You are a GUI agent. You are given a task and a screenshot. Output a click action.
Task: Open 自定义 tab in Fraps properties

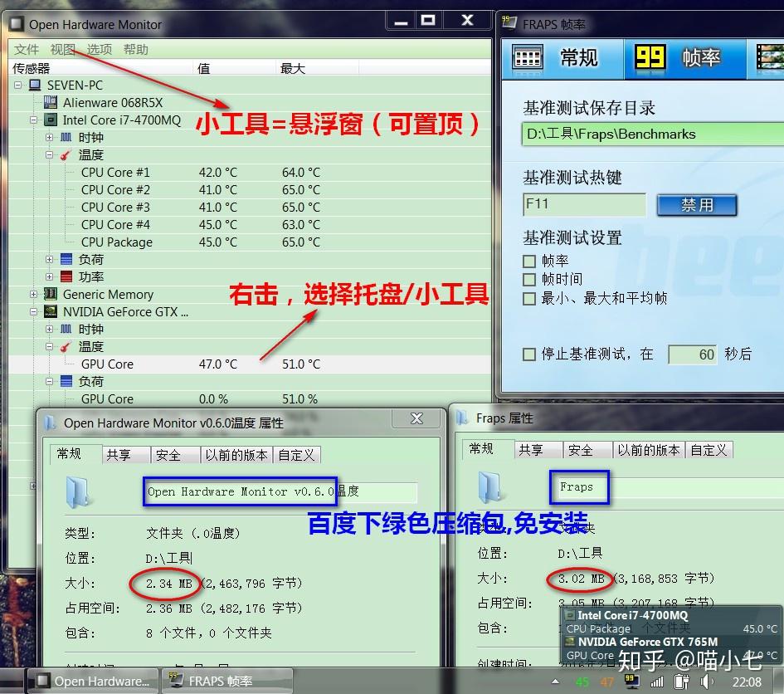[709, 450]
